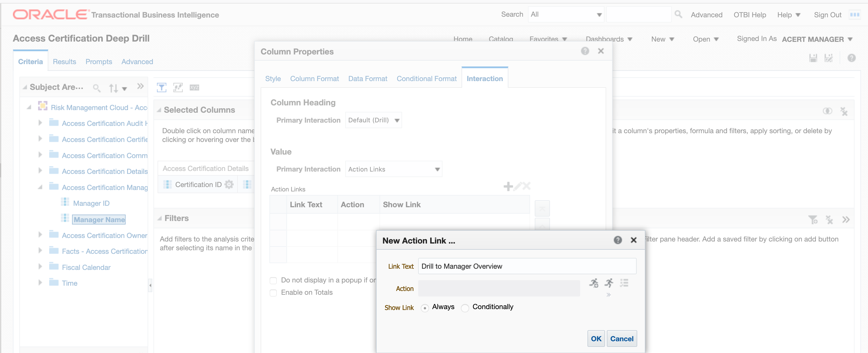Click the Sign Out link

point(828,15)
